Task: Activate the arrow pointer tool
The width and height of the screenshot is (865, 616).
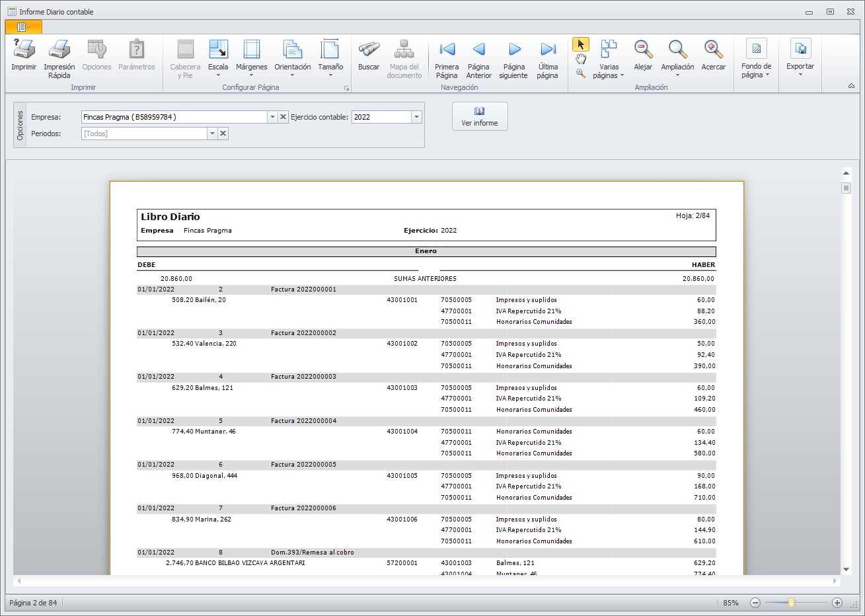Action: (580, 44)
